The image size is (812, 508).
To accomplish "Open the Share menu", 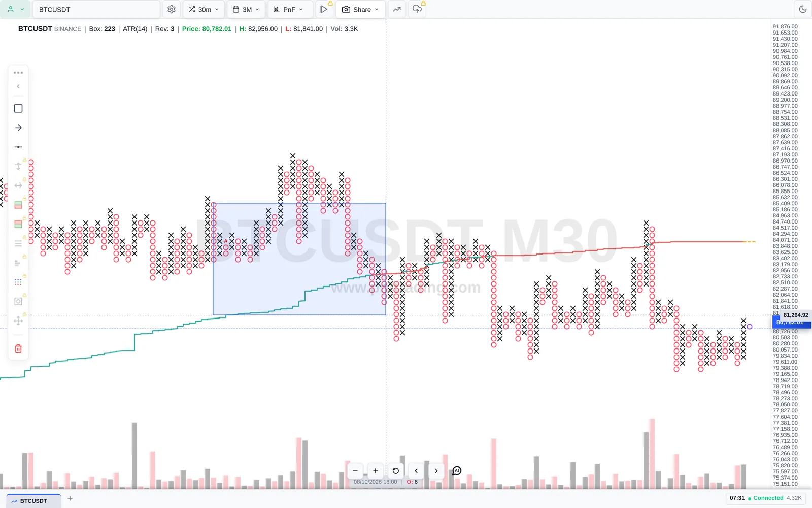I will [360, 9].
